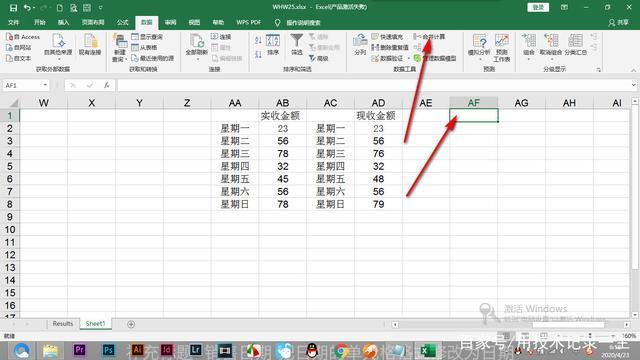Select the cell containing 实收金额
The width and height of the screenshot is (640, 360).
tap(282, 116)
